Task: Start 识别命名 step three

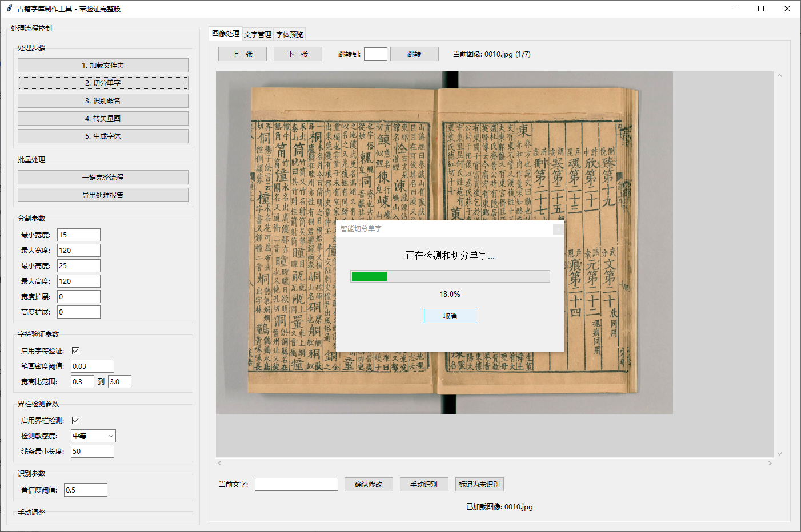Action: (x=103, y=100)
